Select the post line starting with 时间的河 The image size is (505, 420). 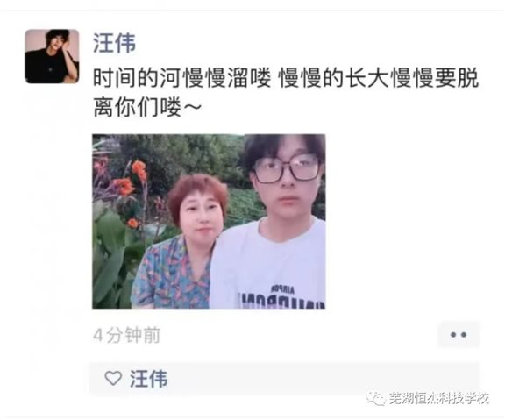point(286,78)
